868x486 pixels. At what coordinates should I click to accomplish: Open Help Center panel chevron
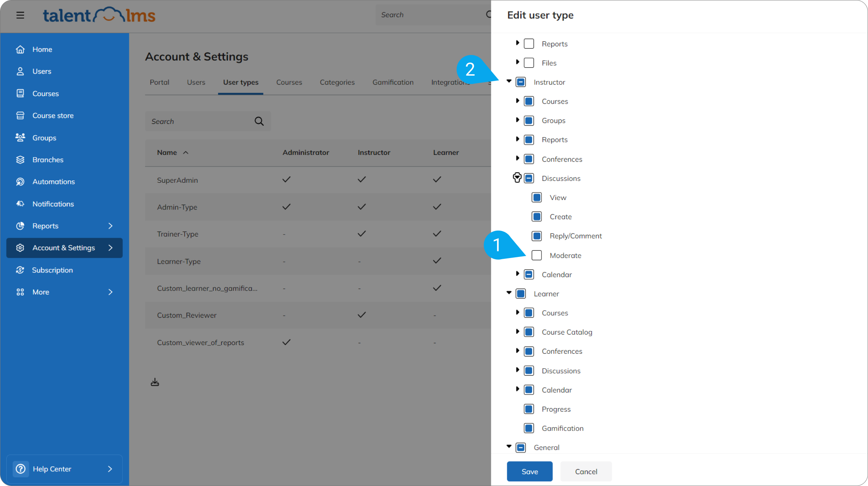coord(110,469)
